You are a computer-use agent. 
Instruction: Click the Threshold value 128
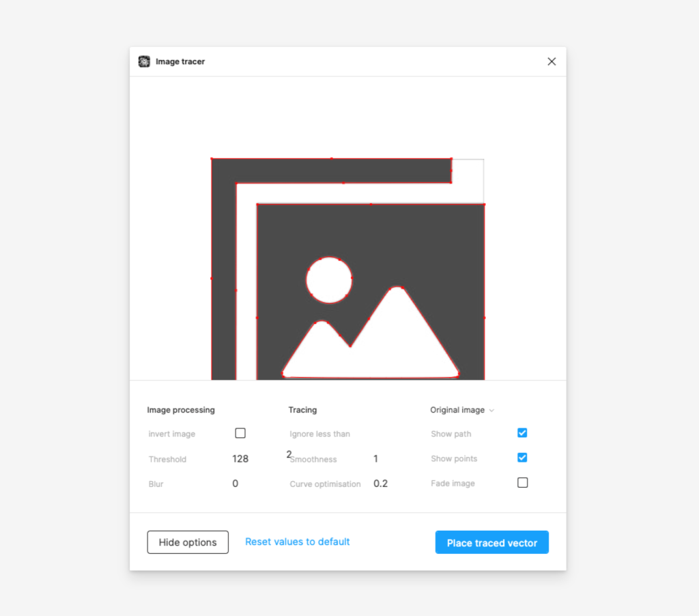240,459
